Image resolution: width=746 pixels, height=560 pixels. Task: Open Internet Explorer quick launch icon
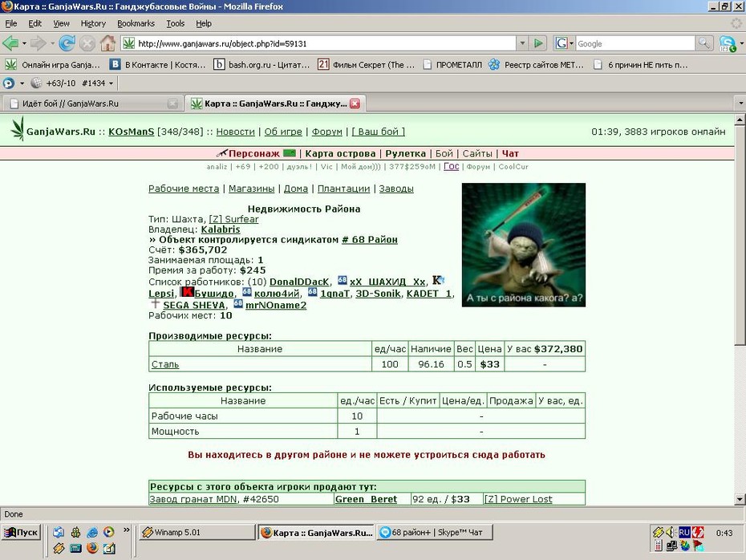point(92,533)
